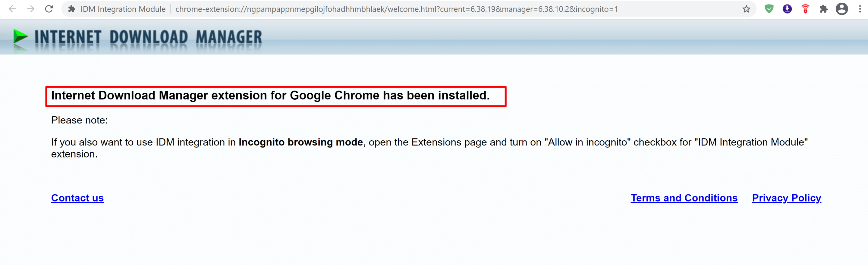Open the Contact us link
868x265 pixels.
coord(77,198)
